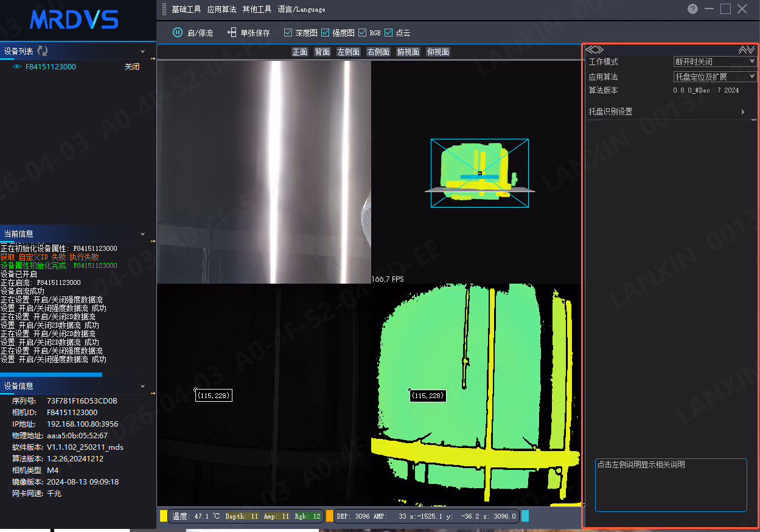Open the 其他工具 menu
This screenshot has height=532, width=760.
point(257,9)
